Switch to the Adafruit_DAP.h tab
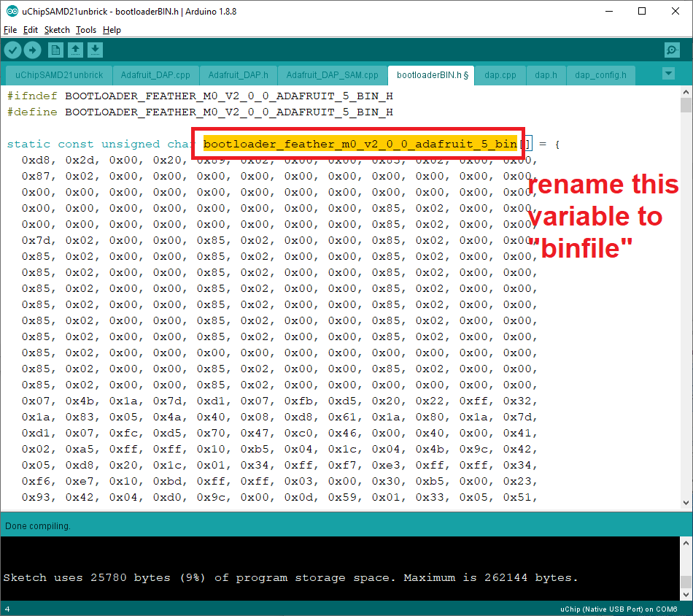 tap(239, 75)
